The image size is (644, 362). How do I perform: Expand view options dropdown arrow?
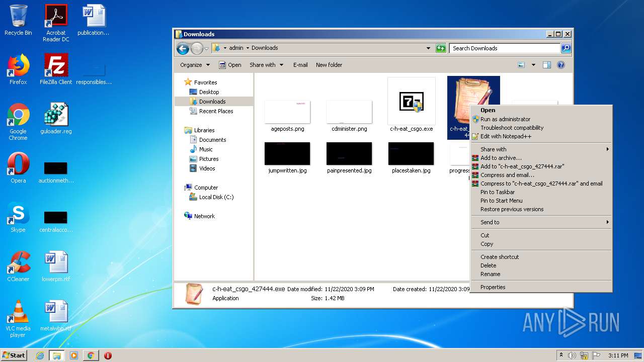coord(533,65)
